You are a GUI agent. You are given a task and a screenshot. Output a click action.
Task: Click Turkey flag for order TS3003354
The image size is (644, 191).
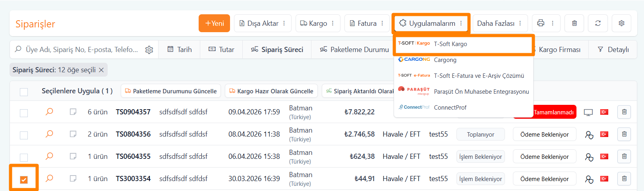pyautogui.click(x=604, y=179)
